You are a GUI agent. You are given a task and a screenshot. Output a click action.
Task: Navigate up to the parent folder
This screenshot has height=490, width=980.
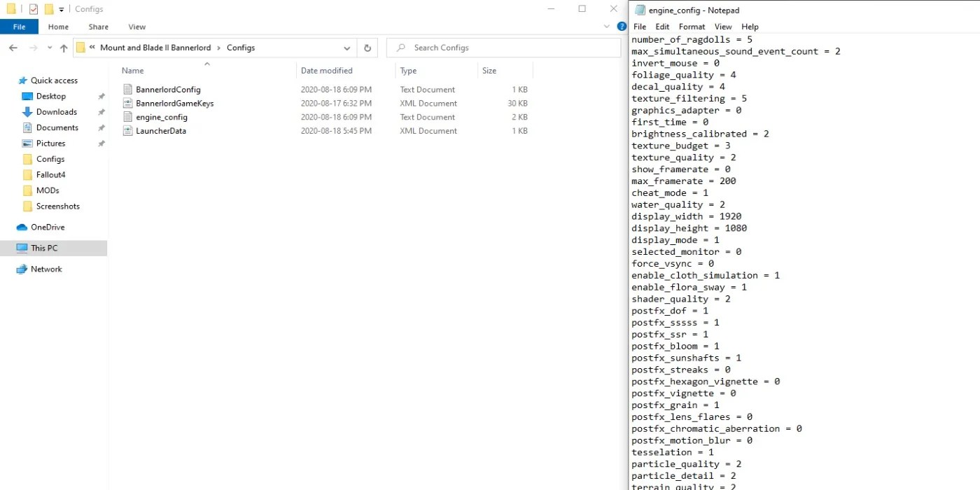pos(63,47)
